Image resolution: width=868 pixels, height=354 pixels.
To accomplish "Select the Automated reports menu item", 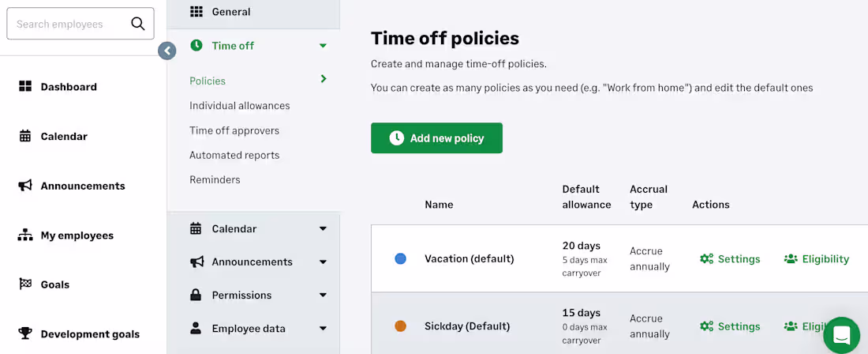I will pos(234,155).
